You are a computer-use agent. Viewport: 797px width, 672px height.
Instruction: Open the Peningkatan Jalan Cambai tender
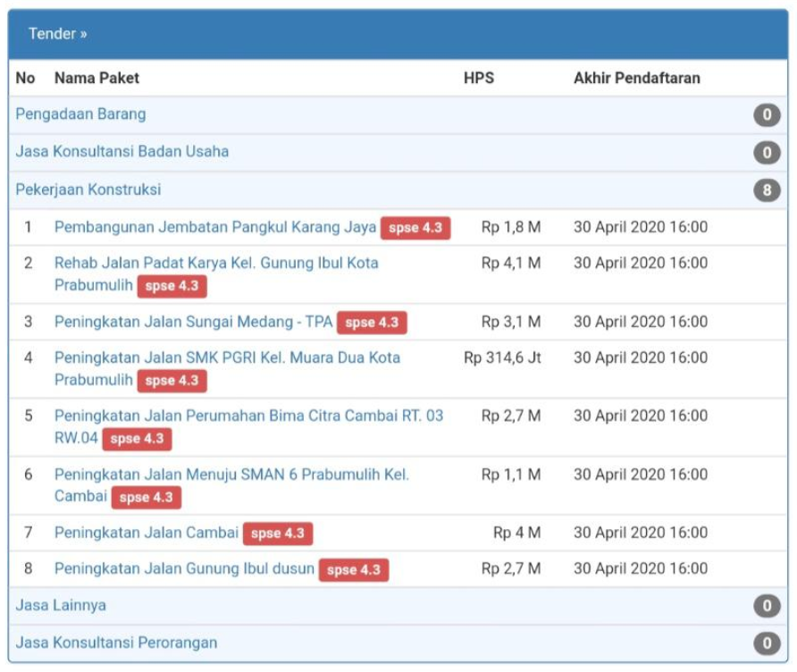click(147, 533)
